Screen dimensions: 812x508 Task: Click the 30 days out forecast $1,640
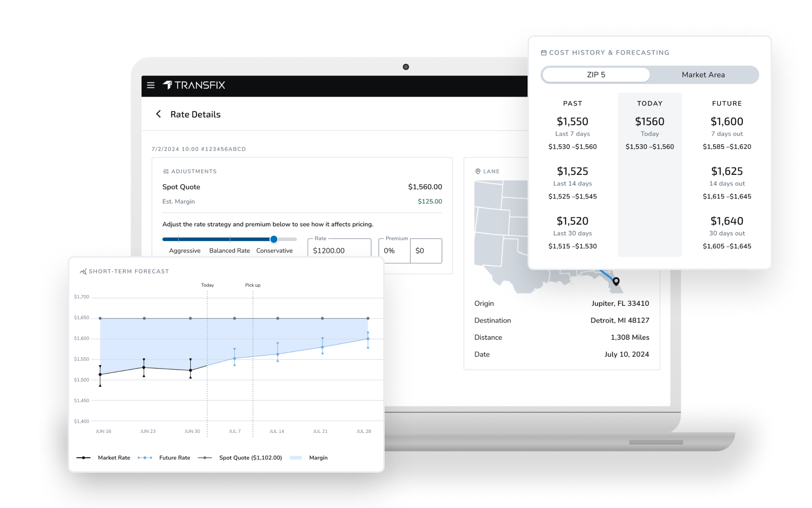click(727, 221)
